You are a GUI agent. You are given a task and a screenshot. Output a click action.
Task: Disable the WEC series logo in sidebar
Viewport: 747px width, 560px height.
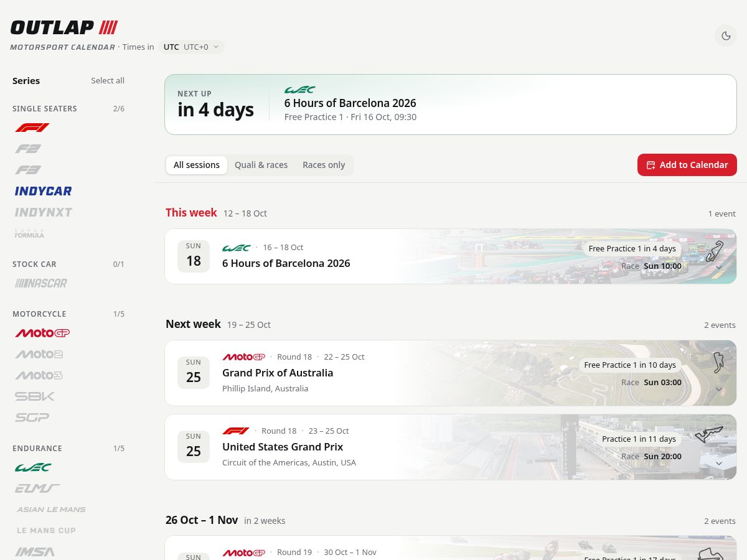(34, 467)
